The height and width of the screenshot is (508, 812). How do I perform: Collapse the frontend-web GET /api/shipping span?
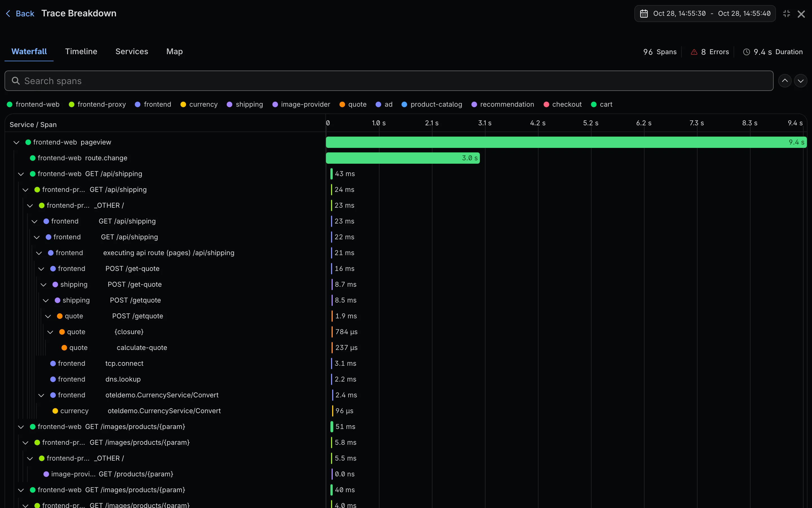click(x=21, y=174)
